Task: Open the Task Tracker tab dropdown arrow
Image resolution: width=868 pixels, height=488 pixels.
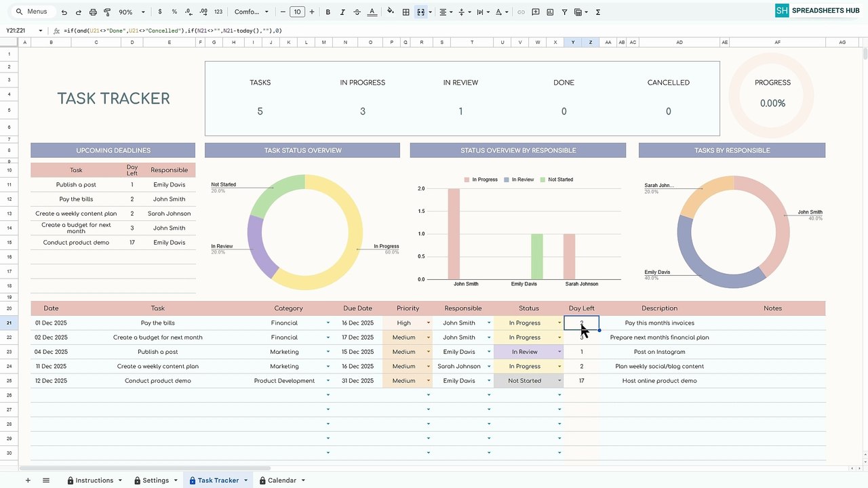Action: (245, 481)
